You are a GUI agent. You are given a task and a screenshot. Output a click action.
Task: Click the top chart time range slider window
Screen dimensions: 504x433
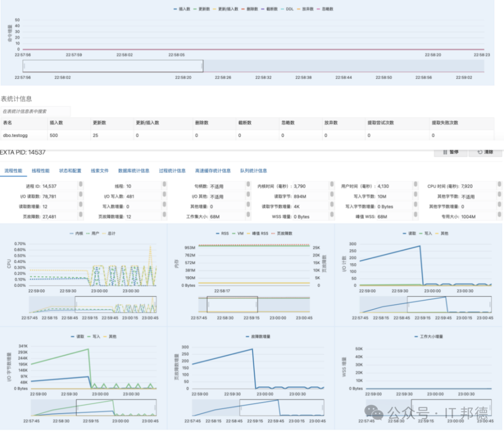tap(113, 66)
